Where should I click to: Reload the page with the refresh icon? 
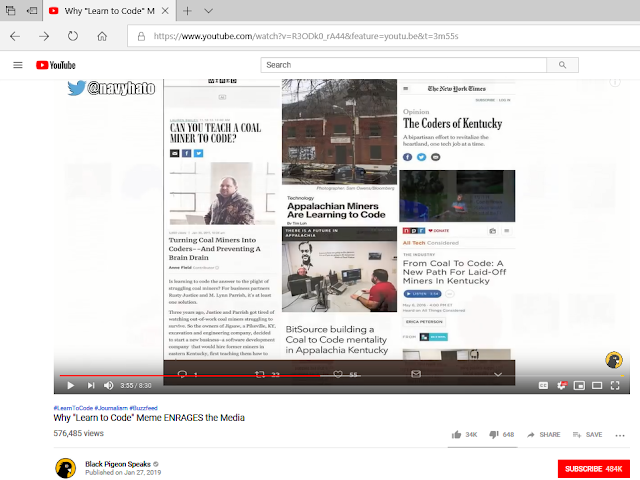(73, 36)
